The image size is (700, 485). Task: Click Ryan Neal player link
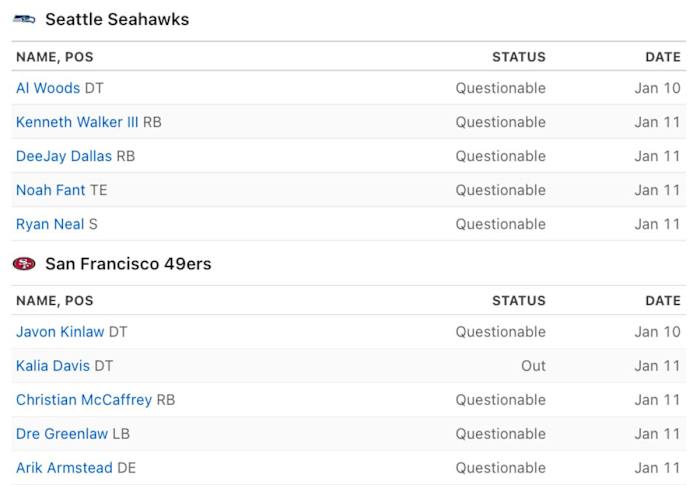pyautogui.click(x=50, y=224)
